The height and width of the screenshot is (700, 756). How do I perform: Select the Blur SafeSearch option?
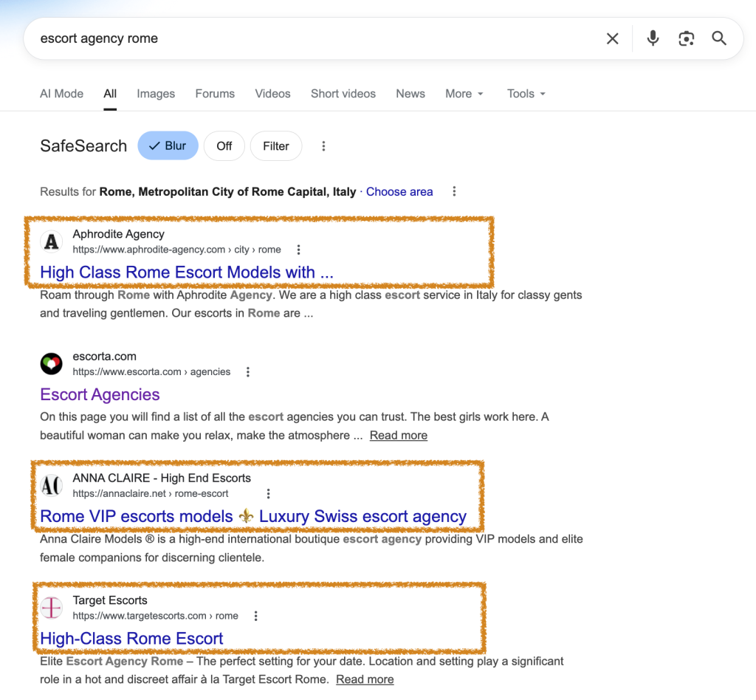tap(168, 146)
